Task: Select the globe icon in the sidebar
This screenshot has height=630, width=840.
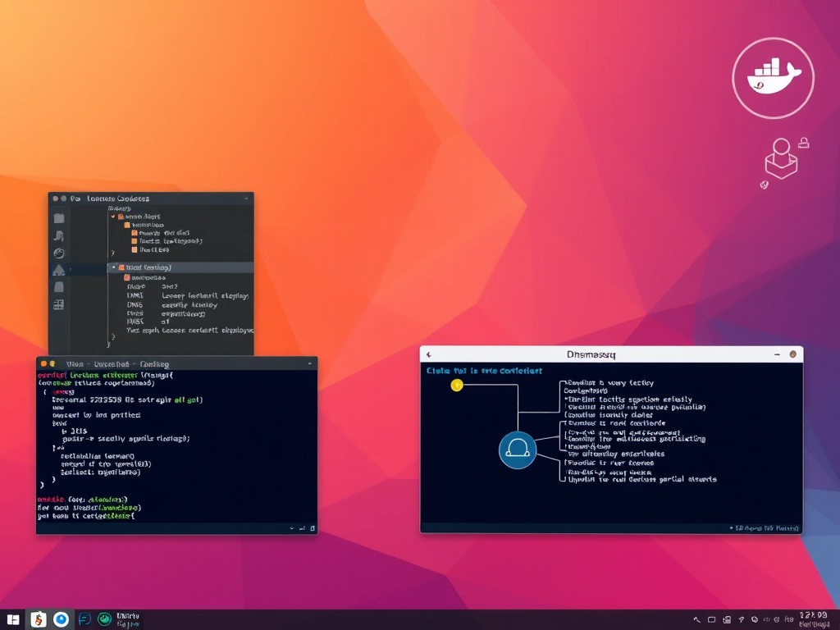Action: (x=57, y=251)
